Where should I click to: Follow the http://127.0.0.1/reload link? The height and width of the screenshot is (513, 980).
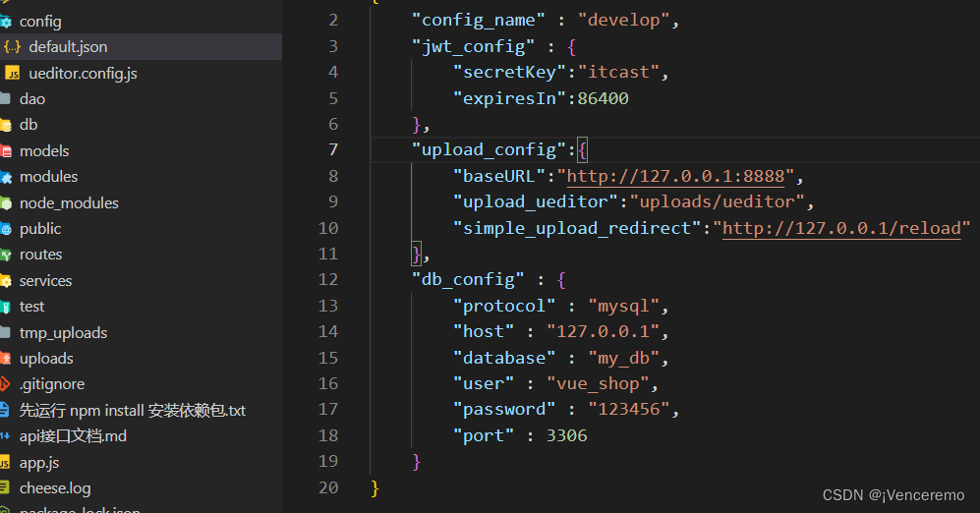click(x=841, y=228)
